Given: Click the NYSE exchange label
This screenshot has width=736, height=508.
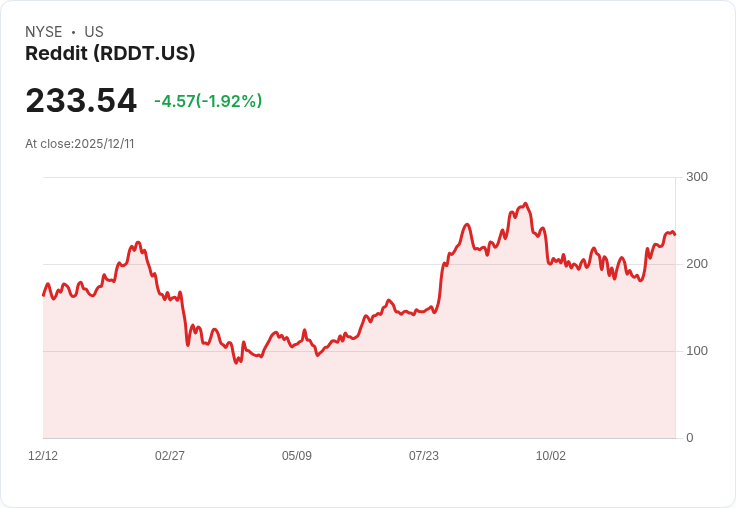Looking at the screenshot, I should 44,32.
